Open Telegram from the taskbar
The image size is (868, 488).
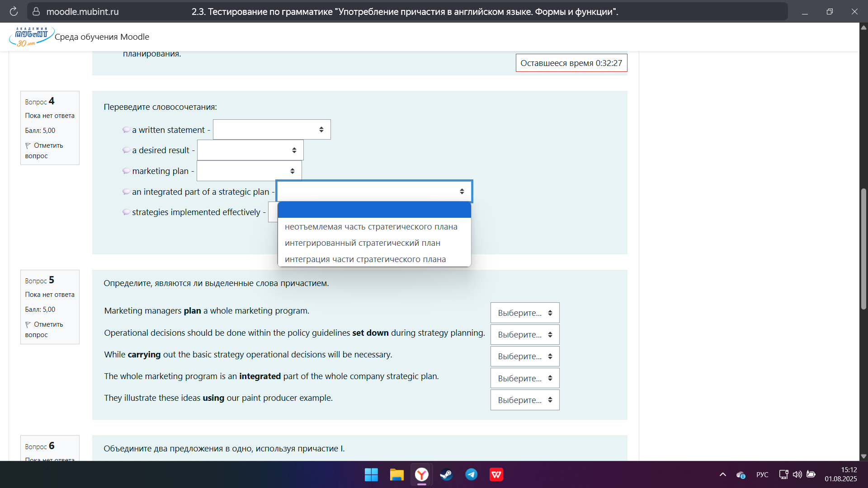coord(471,474)
